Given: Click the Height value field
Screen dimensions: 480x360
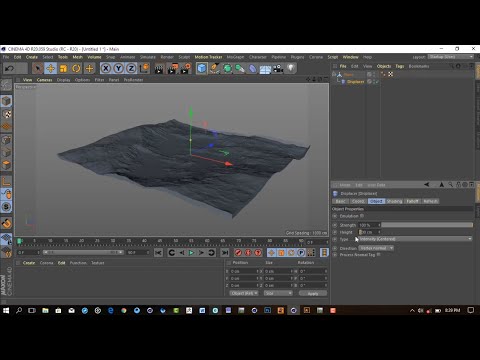Looking at the screenshot, I should tap(369, 232).
